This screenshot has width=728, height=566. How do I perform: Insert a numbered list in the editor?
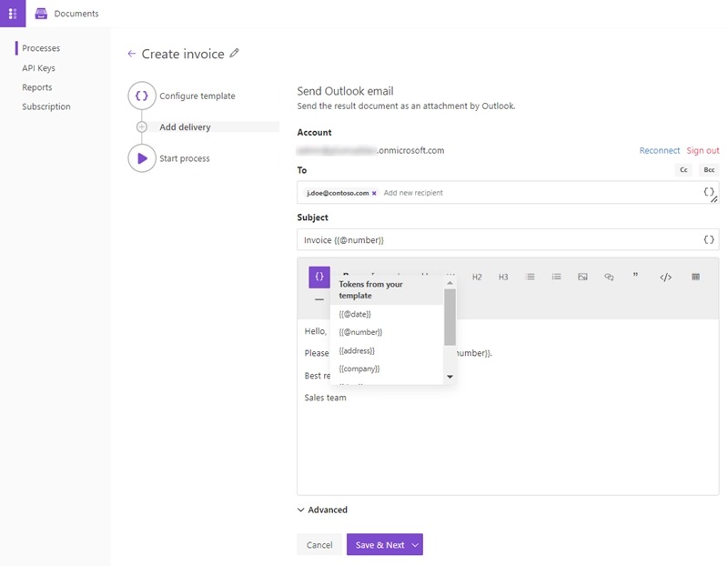[x=556, y=278]
